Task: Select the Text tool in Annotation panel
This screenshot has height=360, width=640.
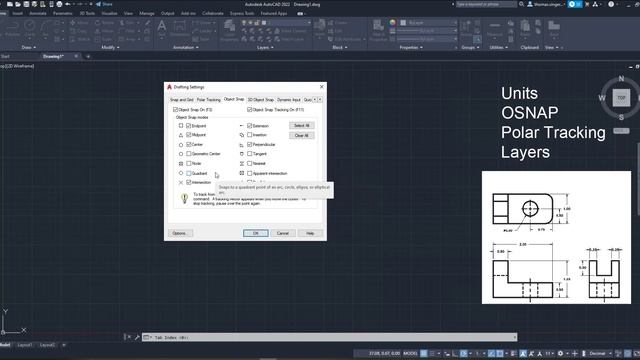Action: coord(162,28)
